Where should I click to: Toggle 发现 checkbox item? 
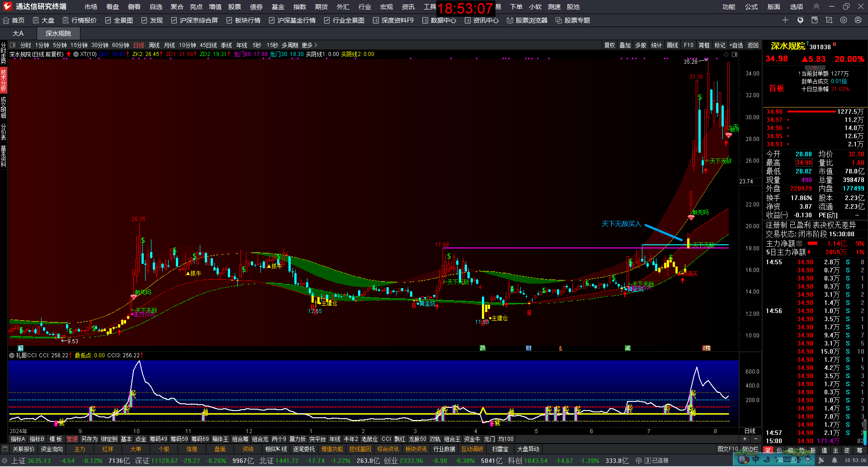pos(152,20)
